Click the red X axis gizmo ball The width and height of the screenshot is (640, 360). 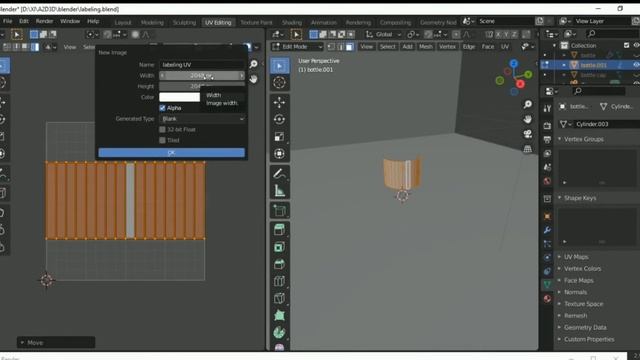(x=520, y=84)
